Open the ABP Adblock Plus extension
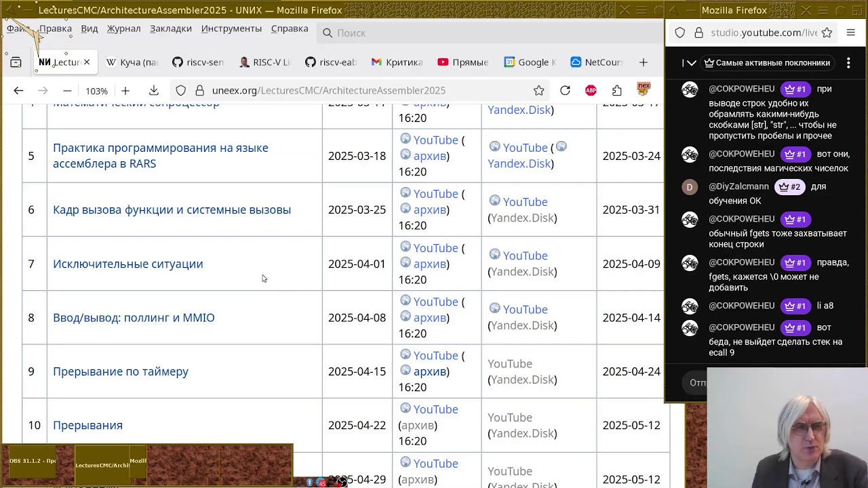The height and width of the screenshot is (488, 868). pyautogui.click(x=591, y=91)
